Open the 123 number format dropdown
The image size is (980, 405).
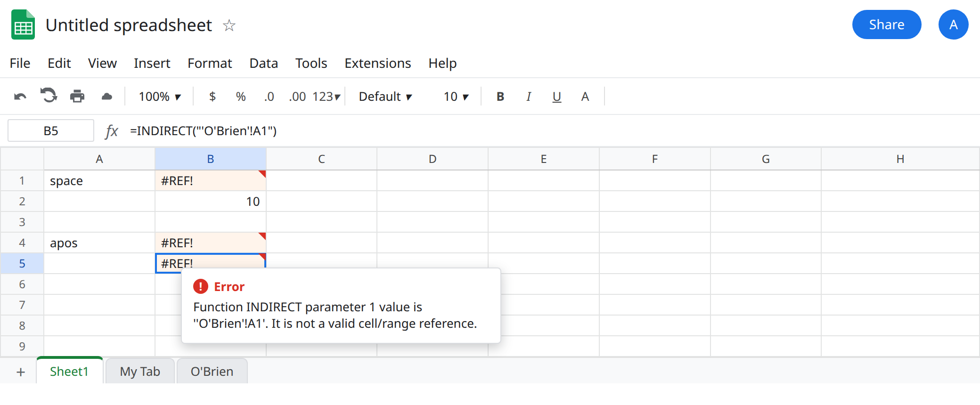coord(327,97)
